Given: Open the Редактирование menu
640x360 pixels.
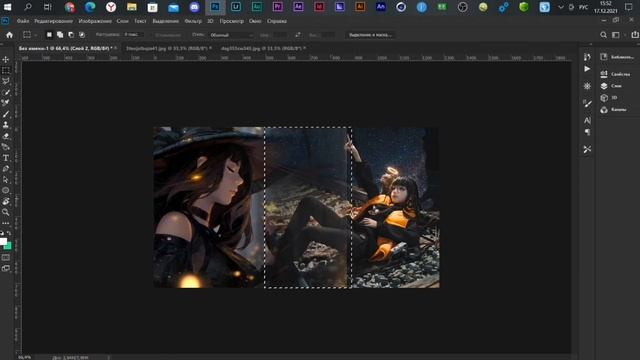Looking at the screenshot, I should 53,21.
